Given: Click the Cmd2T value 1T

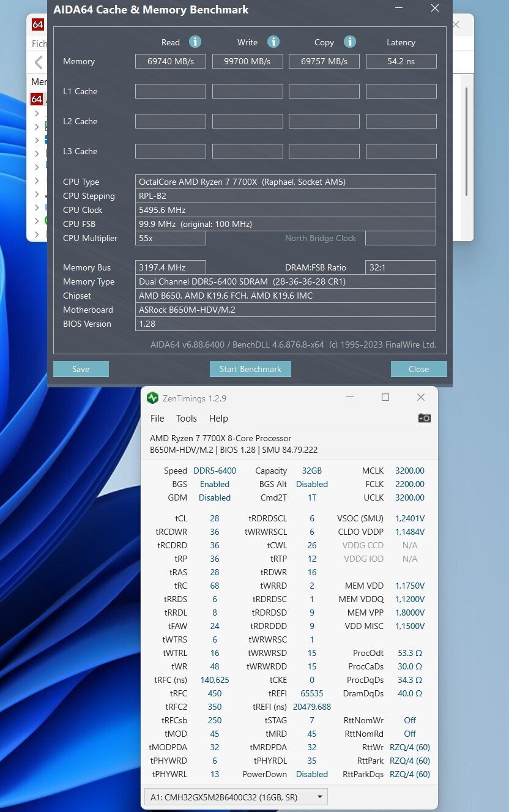Looking at the screenshot, I should [312, 497].
